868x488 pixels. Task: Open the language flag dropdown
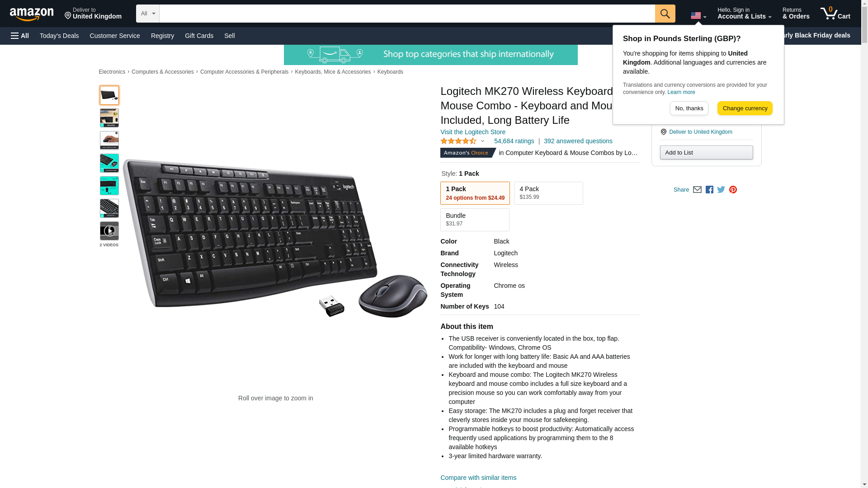pos(698,16)
